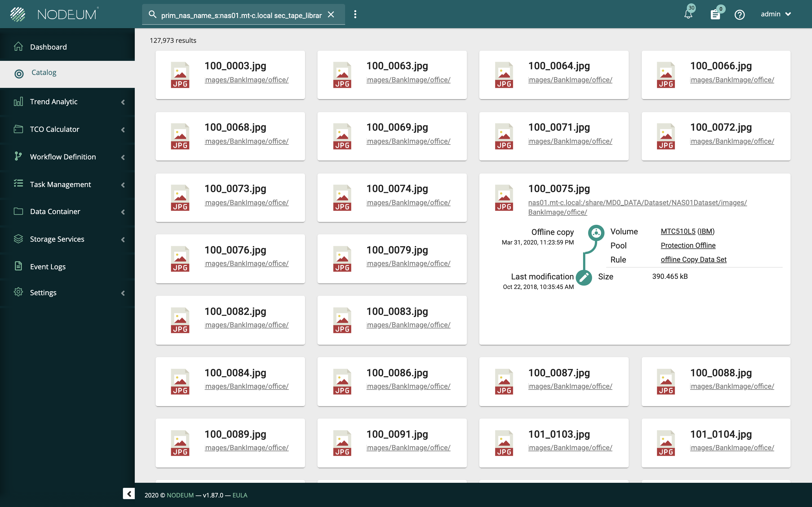Collapse sidebar with bottom arrow button
Screen dimensions: 812x507
click(129, 493)
